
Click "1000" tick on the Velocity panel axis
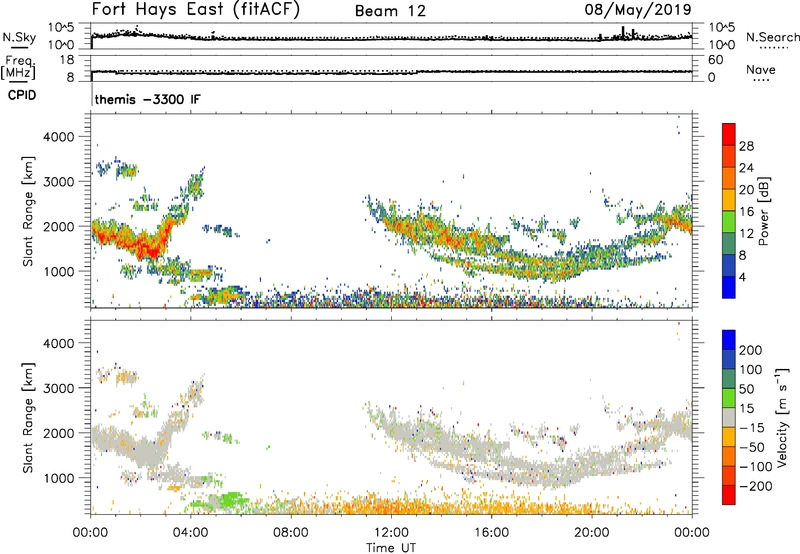(x=59, y=478)
